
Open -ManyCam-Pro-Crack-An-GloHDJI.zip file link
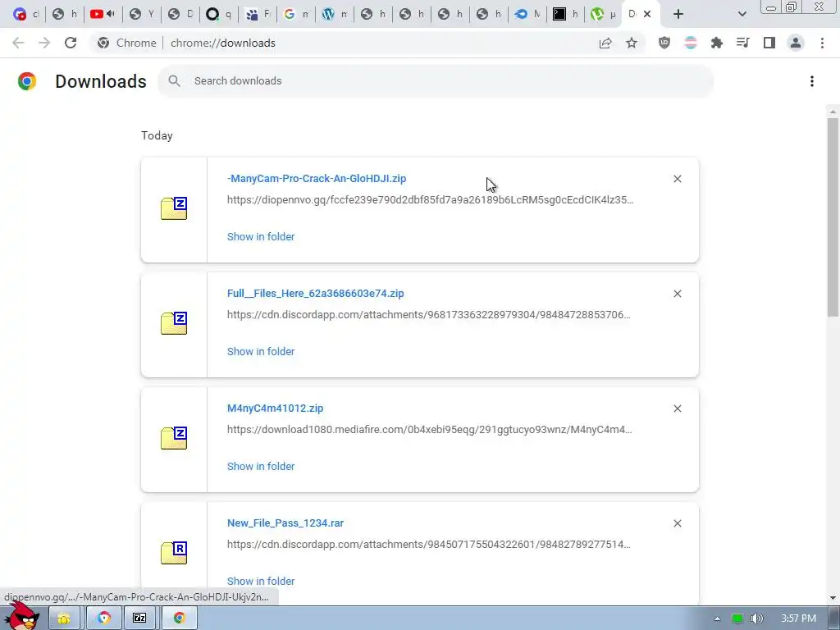317,178
